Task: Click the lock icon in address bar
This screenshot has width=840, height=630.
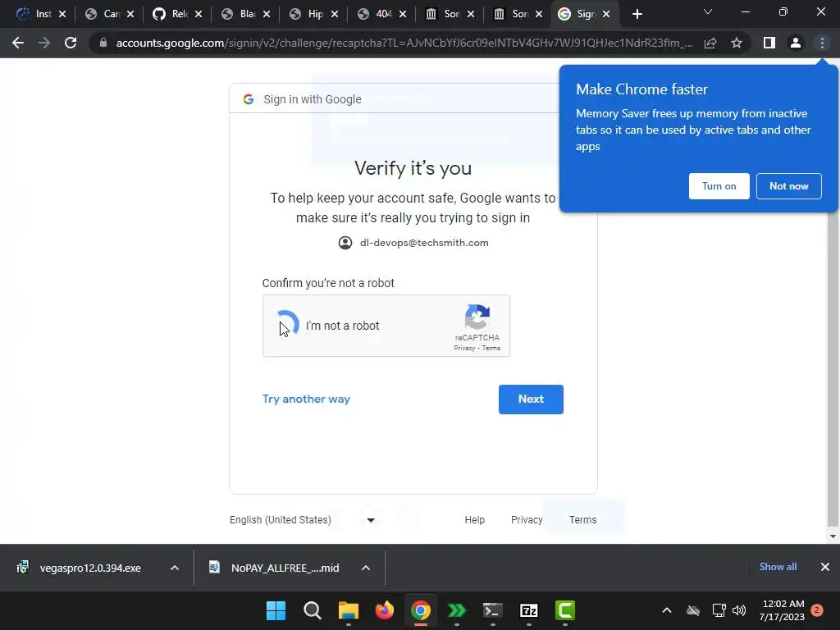Action: pyautogui.click(x=103, y=43)
